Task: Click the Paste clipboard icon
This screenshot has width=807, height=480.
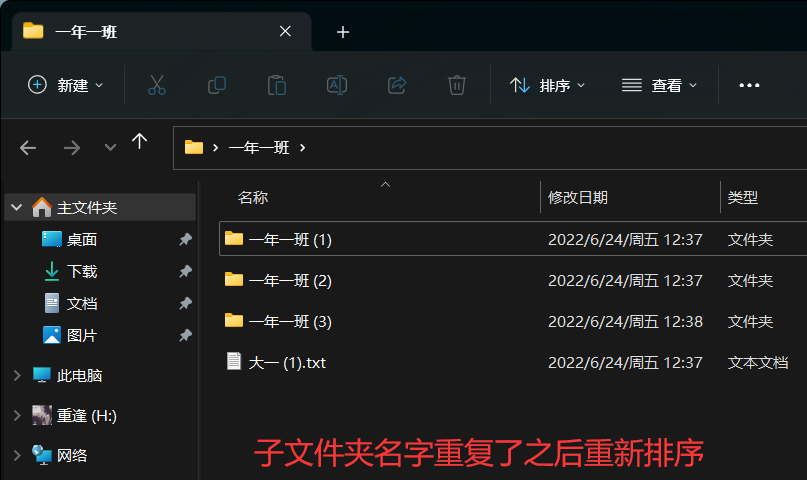Action: (x=277, y=85)
